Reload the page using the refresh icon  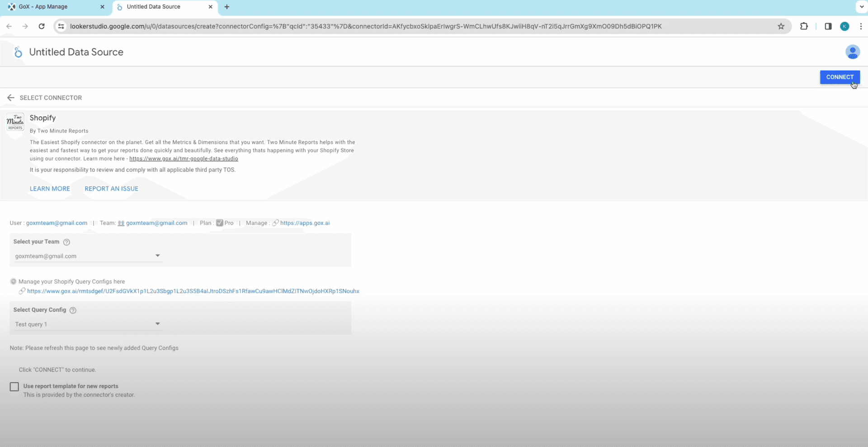pyautogui.click(x=42, y=26)
